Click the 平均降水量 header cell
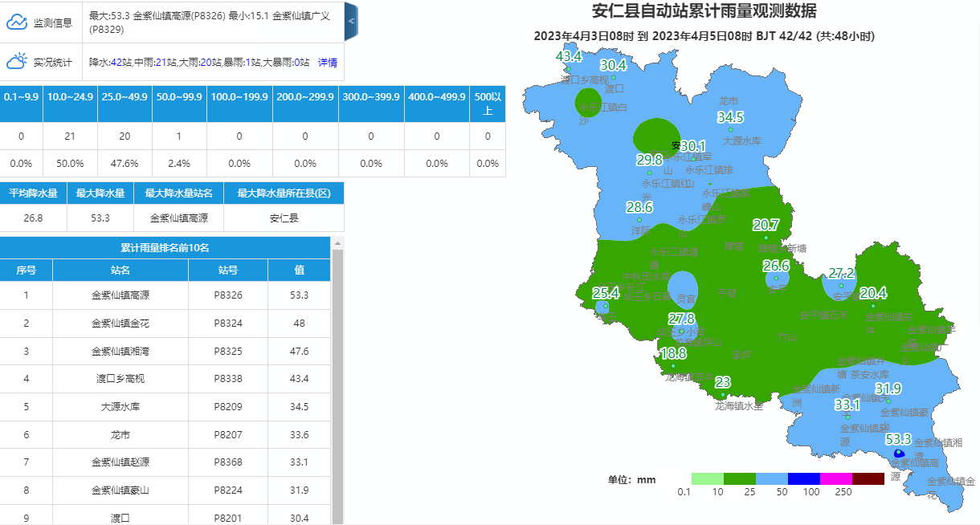 click(33, 193)
